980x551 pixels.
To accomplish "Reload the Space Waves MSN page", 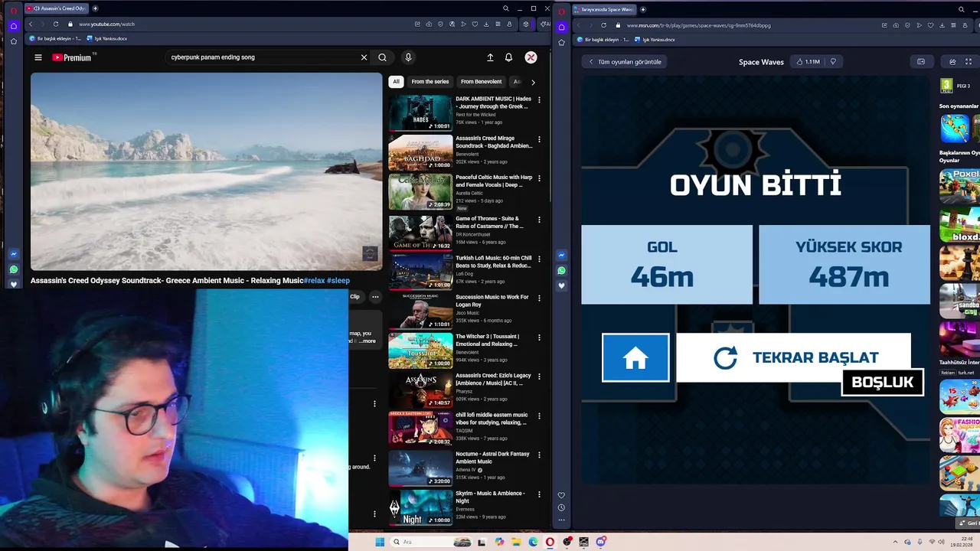I will coord(603,25).
